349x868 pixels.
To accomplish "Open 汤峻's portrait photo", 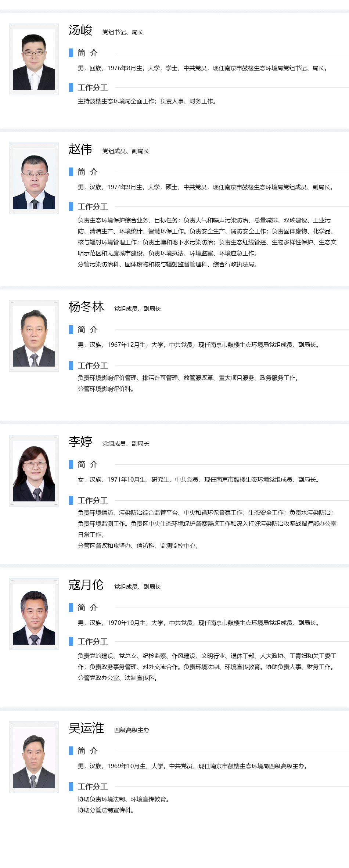I will coord(34,60).
